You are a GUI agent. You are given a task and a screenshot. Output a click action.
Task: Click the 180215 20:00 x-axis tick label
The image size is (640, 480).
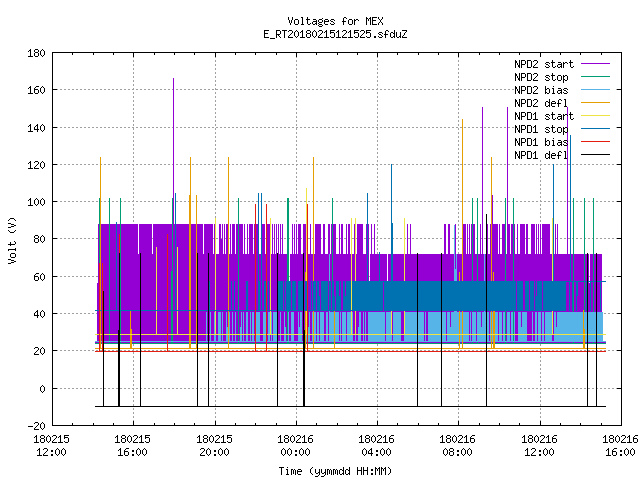tap(214, 446)
